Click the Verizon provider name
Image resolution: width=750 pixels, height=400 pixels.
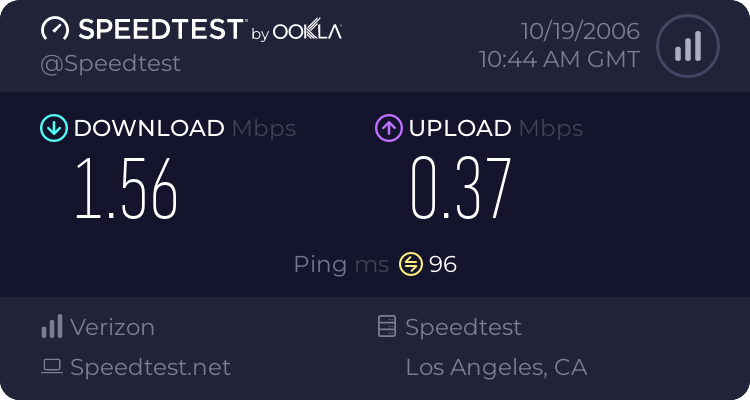[x=112, y=327]
